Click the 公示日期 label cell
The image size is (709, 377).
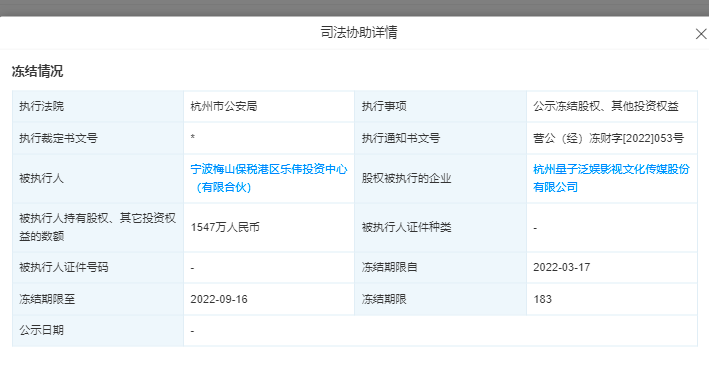pos(98,330)
